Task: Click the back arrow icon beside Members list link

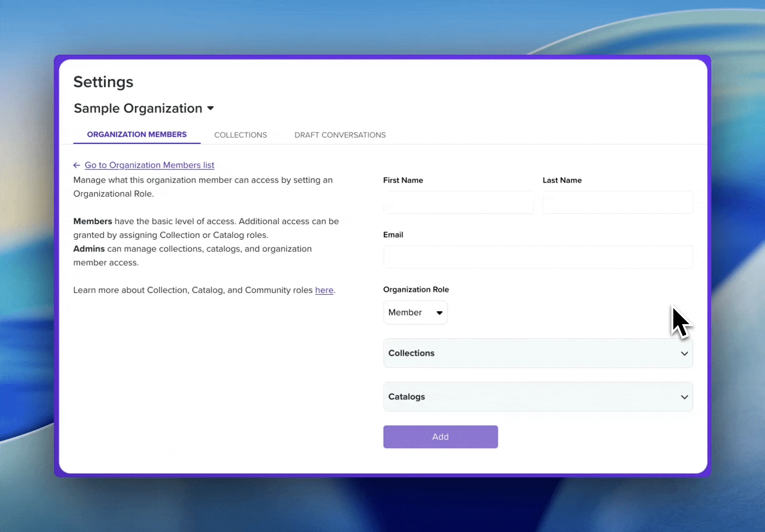Action: click(x=76, y=166)
